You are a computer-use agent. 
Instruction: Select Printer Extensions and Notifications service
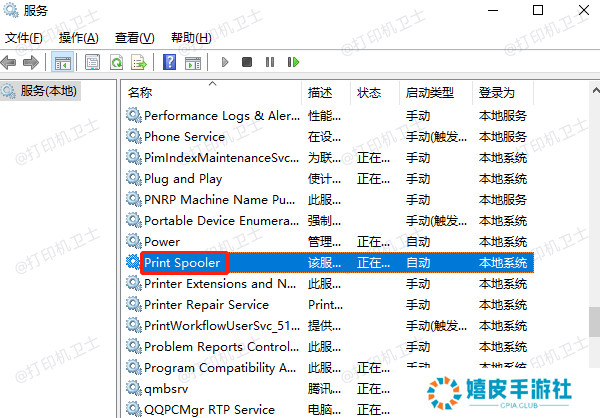click(x=329, y=284)
